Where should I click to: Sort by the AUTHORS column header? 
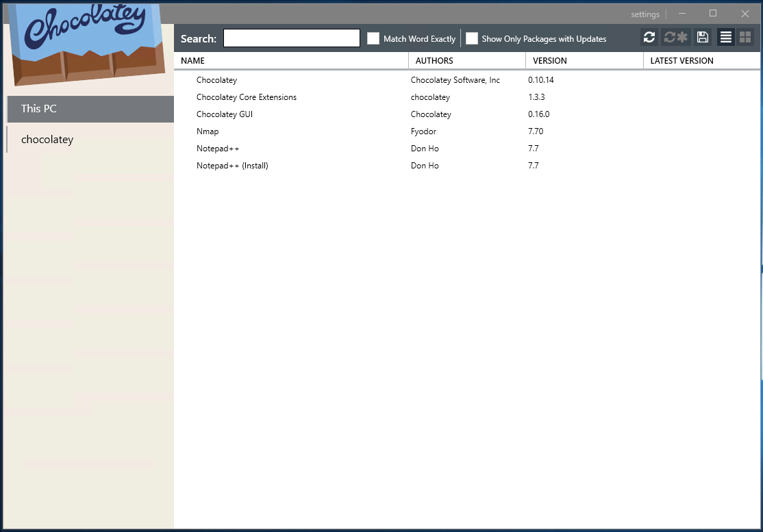(434, 60)
